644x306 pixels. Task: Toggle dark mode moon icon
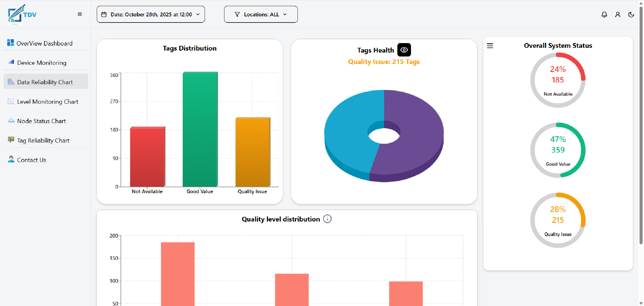631,14
